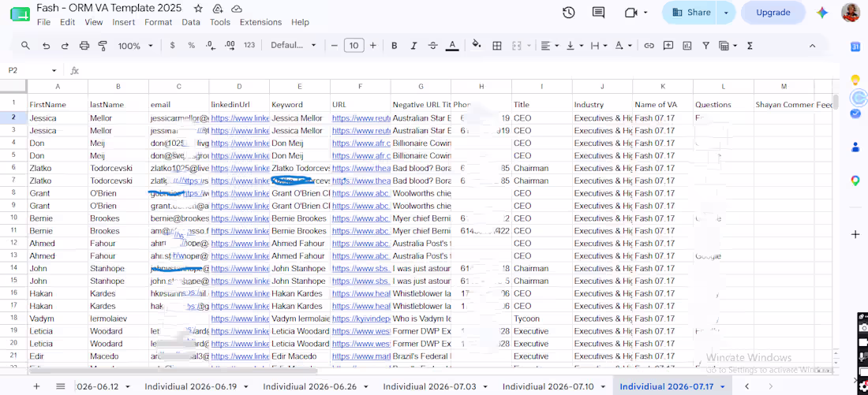Format selection as currency
The width and height of the screenshot is (868, 395).
pyautogui.click(x=172, y=46)
